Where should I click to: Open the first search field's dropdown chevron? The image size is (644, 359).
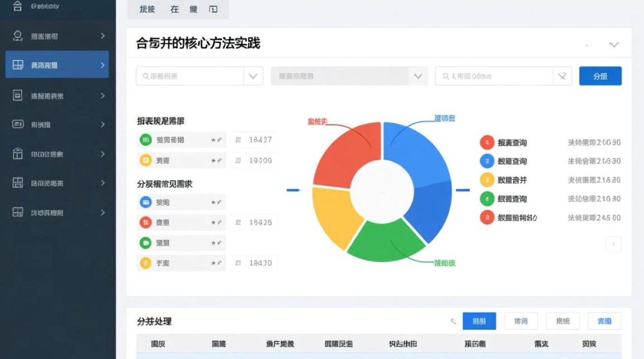[x=254, y=76]
